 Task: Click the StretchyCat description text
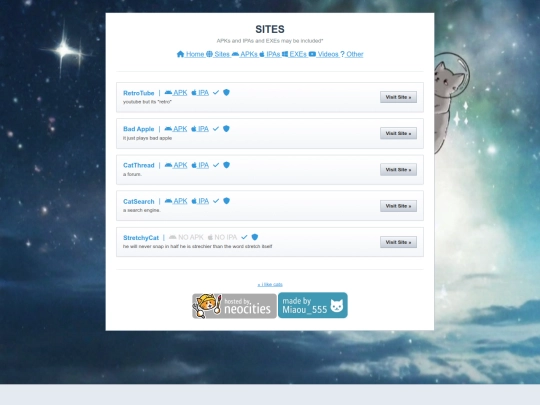tap(198, 247)
